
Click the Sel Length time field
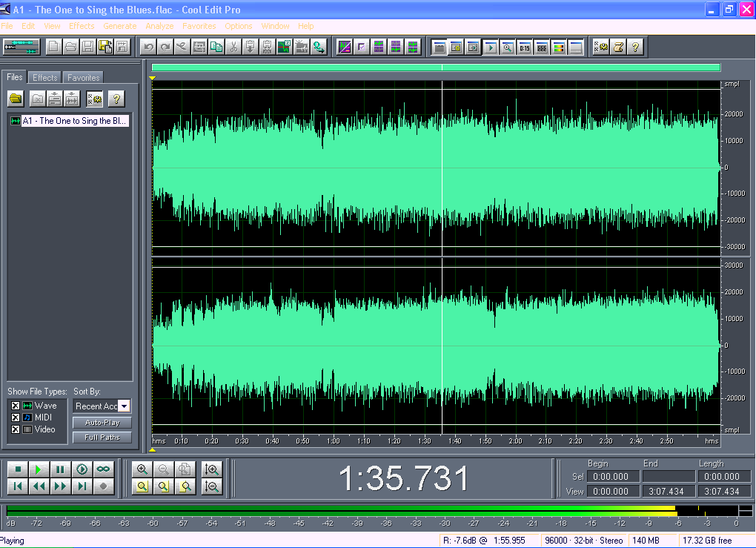(x=725, y=477)
